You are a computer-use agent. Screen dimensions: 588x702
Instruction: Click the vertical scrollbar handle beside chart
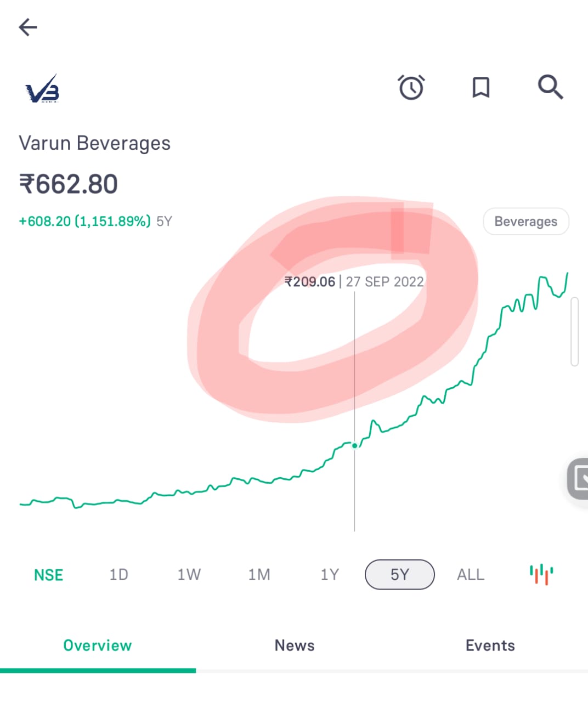[x=574, y=331]
